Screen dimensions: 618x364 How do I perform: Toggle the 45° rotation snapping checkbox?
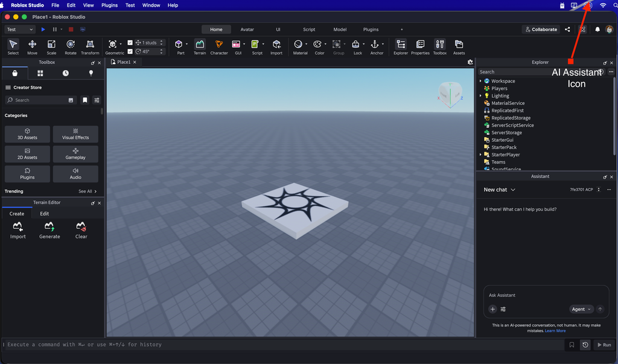130,51
